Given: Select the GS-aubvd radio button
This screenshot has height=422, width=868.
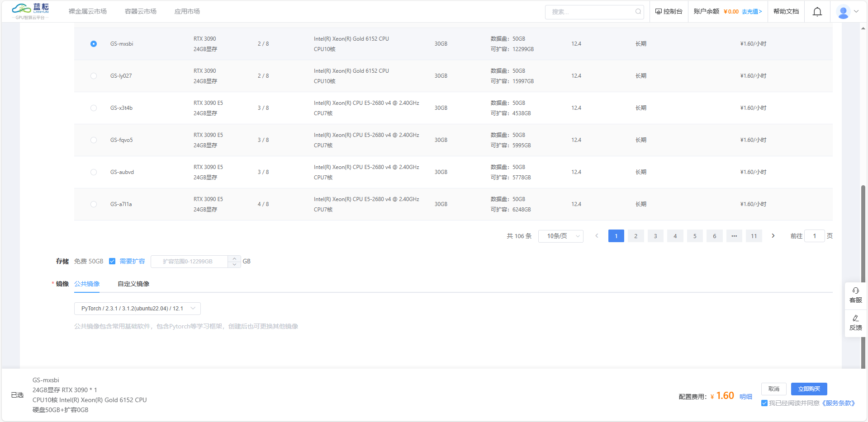Looking at the screenshot, I should point(94,172).
